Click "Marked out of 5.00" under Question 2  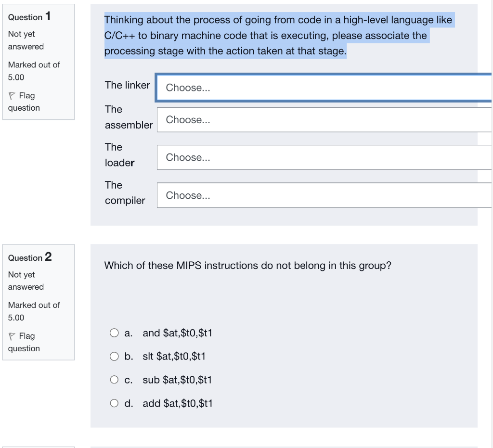(34, 311)
